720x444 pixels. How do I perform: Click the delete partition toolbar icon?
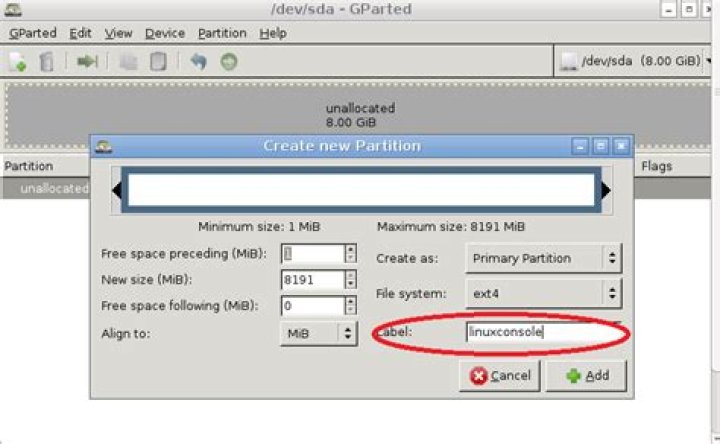pyautogui.click(x=46, y=62)
